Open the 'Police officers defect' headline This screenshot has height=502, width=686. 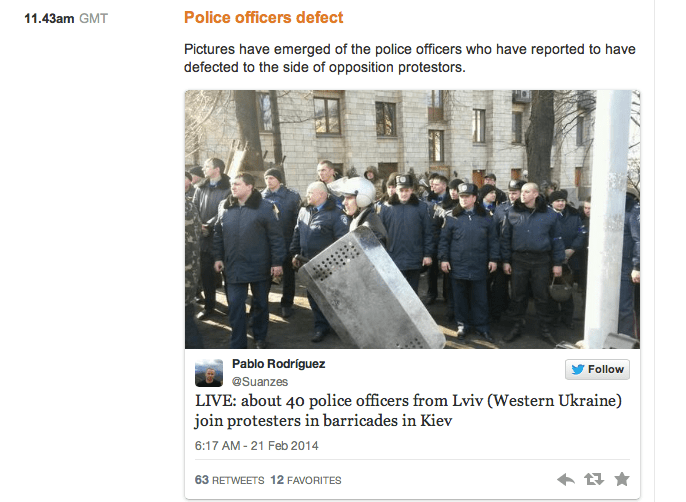coord(263,18)
